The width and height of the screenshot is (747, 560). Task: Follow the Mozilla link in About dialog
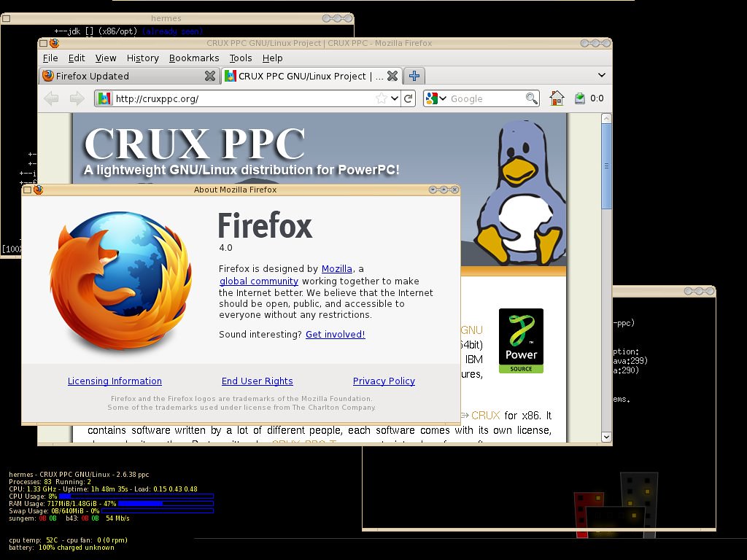[x=337, y=268]
